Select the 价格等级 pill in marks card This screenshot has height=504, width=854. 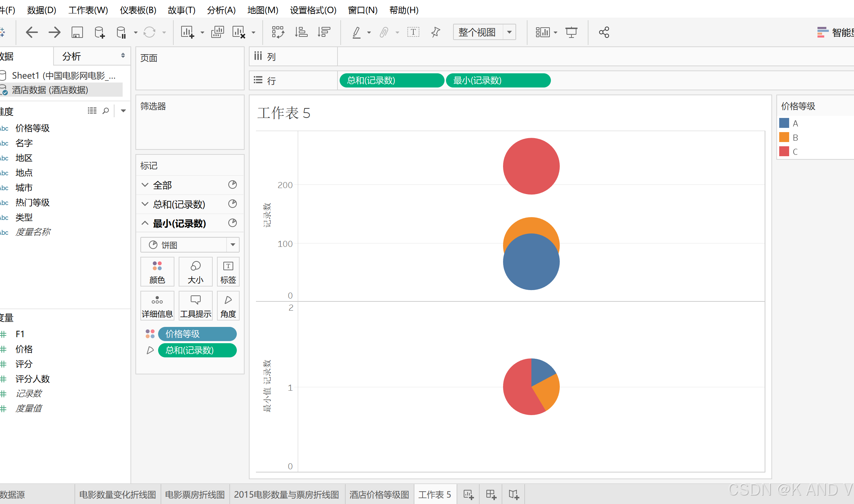point(197,334)
